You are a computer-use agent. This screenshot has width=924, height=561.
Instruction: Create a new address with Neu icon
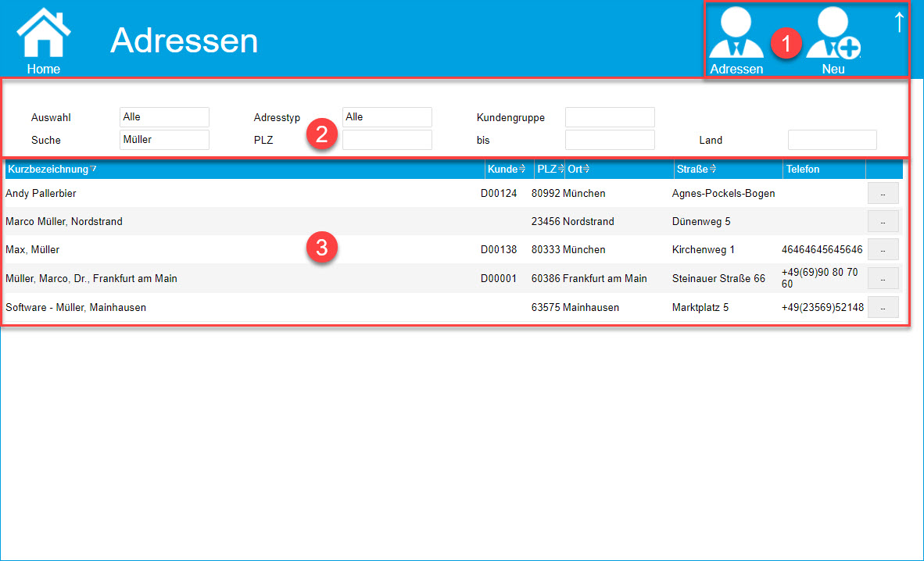click(x=833, y=40)
